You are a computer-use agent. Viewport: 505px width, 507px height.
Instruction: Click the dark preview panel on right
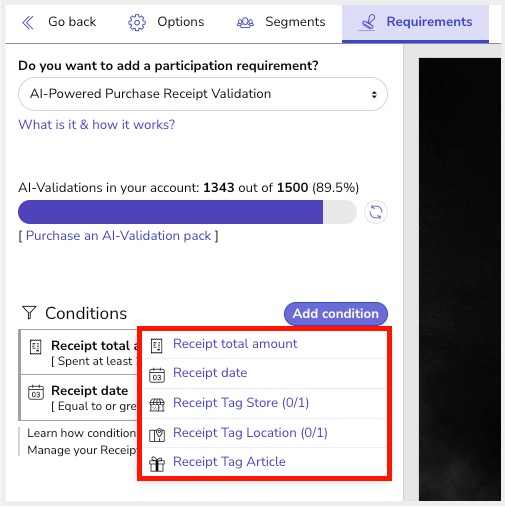click(460, 279)
